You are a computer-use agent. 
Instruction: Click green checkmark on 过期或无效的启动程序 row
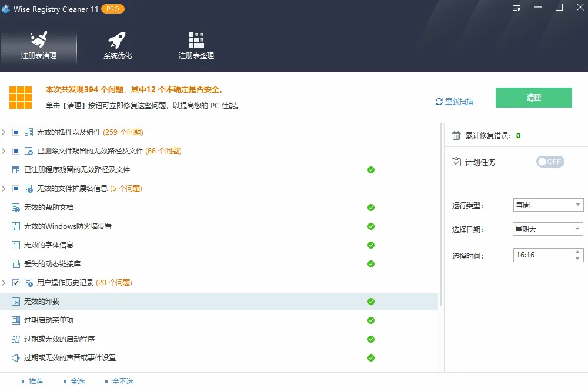[371, 339]
